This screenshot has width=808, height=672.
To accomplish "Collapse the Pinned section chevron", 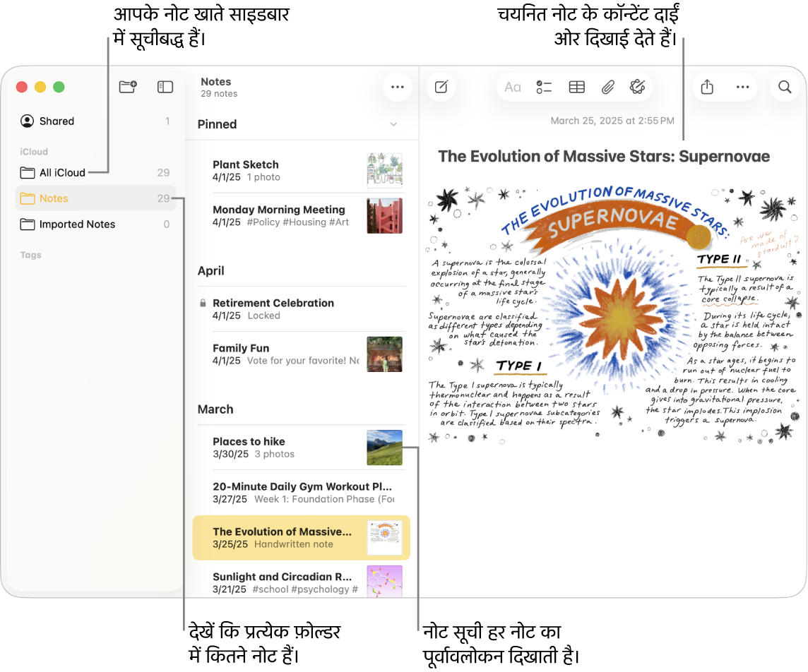I will coord(393,124).
